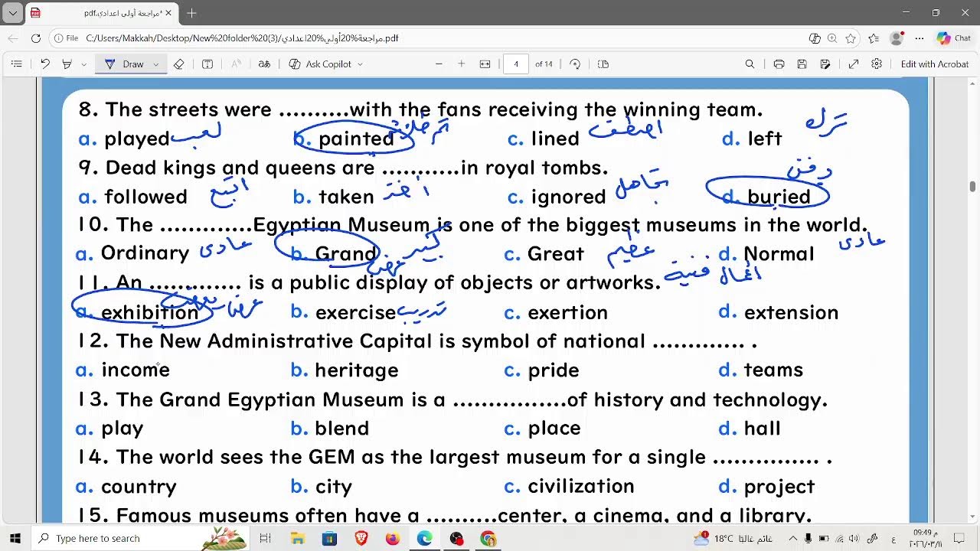
Task: Print the PDF document
Action: point(779,64)
